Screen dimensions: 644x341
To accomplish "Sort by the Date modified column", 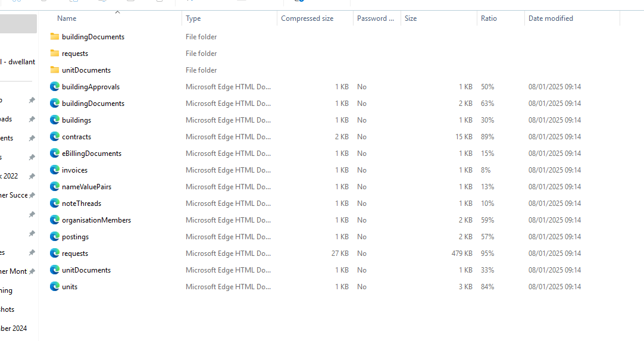I will [551, 18].
